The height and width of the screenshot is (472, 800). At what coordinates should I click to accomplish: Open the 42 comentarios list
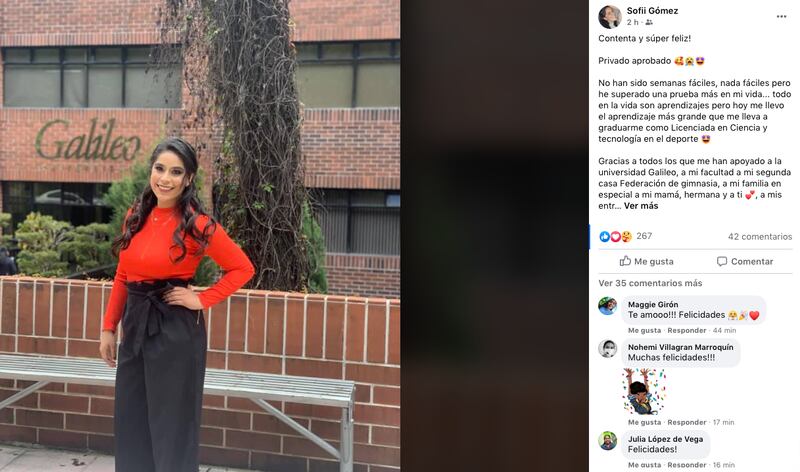tap(760, 237)
